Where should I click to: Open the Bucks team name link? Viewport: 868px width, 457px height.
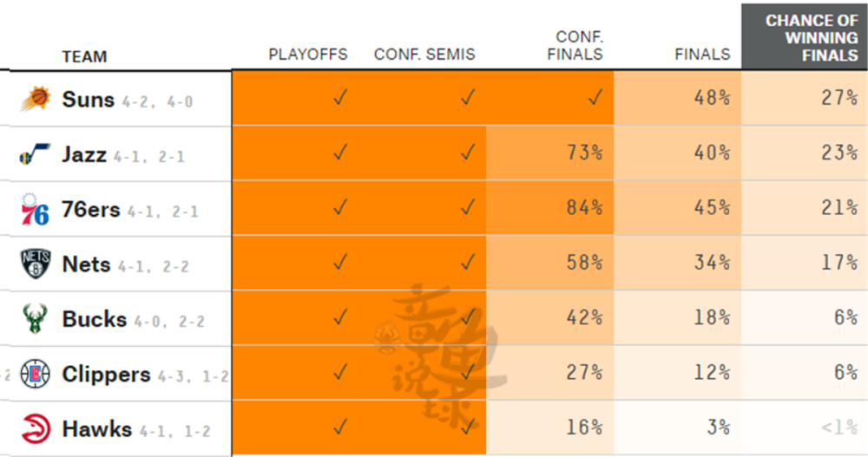coord(94,319)
